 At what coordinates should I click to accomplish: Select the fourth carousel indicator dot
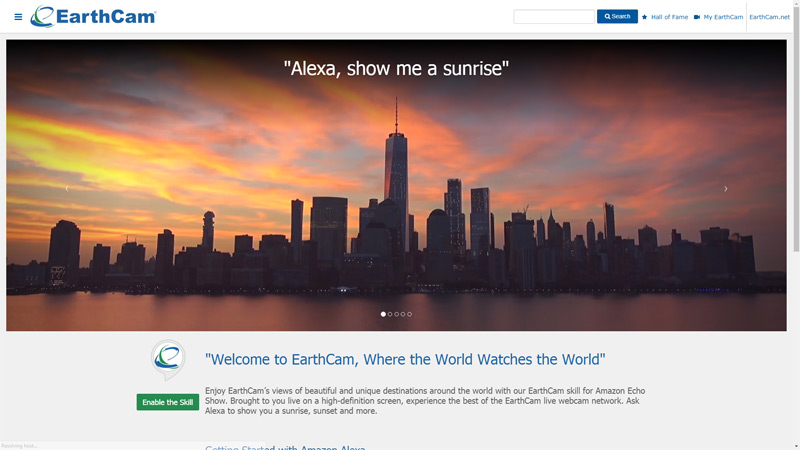click(x=403, y=314)
